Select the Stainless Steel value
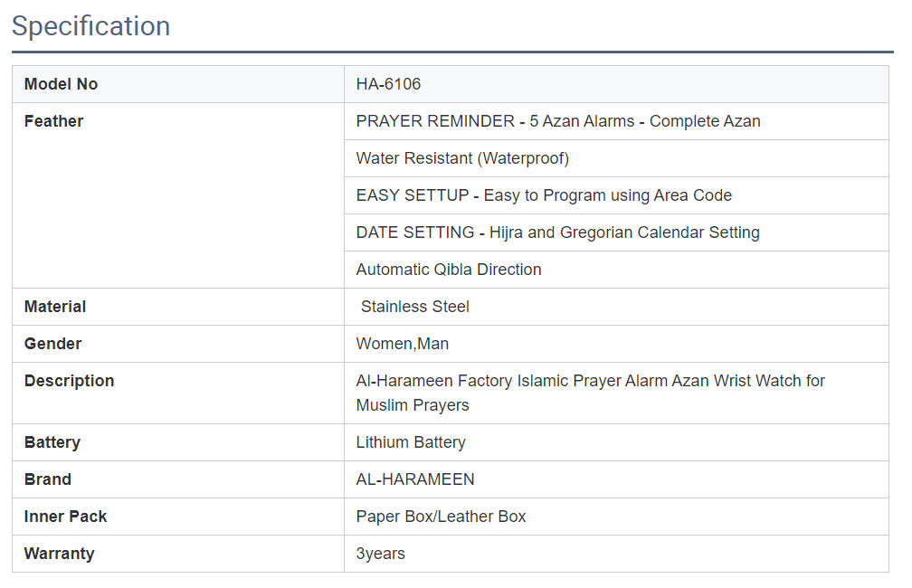Image resolution: width=912 pixels, height=588 pixels. click(x=415, y=307)
